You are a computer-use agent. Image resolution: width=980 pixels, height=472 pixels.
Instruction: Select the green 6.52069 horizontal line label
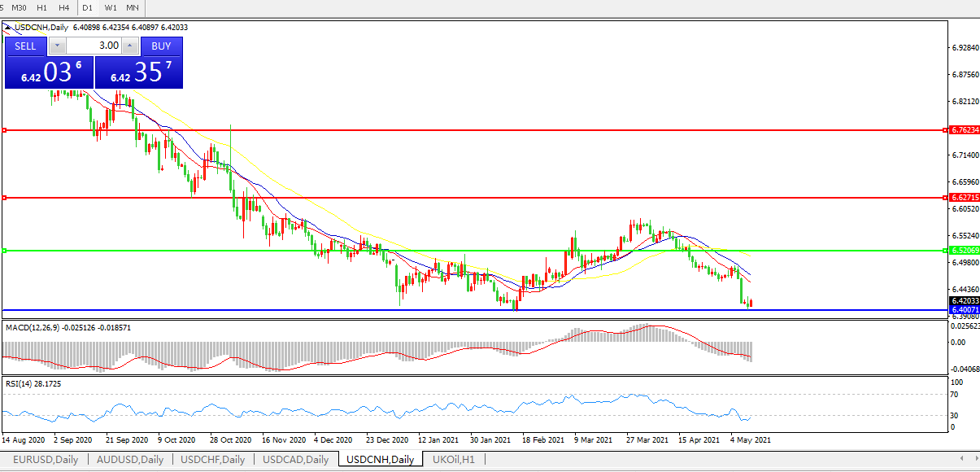coord(965,251)
